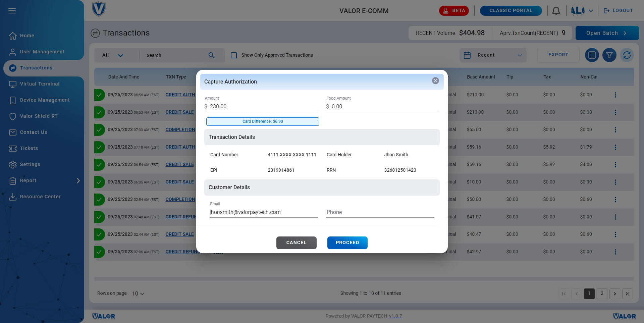Click the BETA flask badge
The width and height of the screenshot is (644, 323).
coord(454,11)
